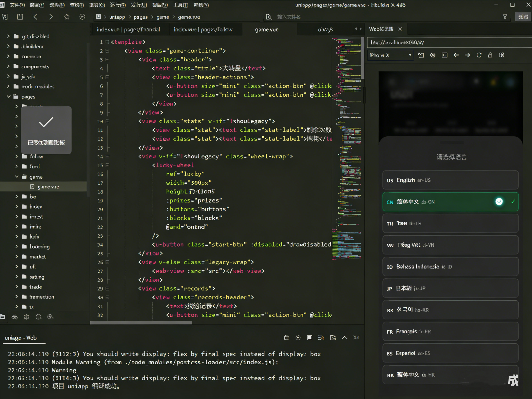Image resolution: width=532 pixels, height=399 pixels.
Task: Refresh the web browser preview
Action: [479, 55]
